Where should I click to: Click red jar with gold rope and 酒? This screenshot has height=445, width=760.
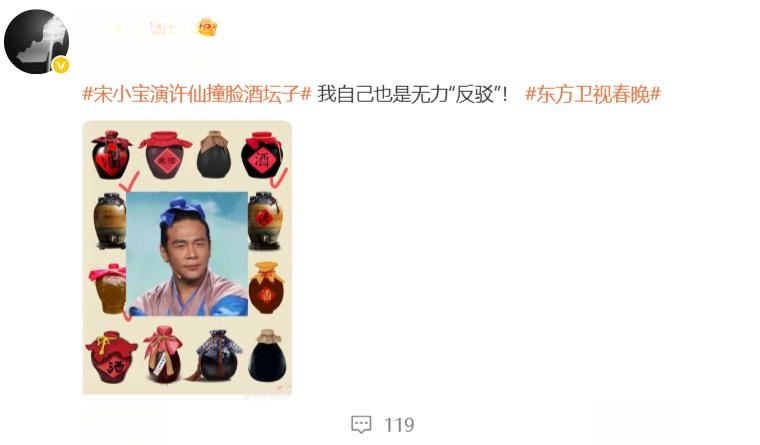point(111,357)
